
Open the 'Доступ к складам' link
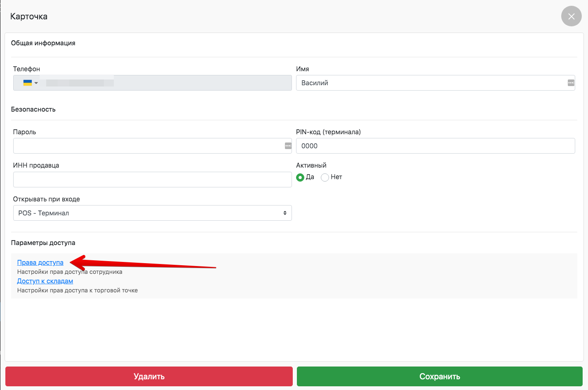[x=45, y=281]
